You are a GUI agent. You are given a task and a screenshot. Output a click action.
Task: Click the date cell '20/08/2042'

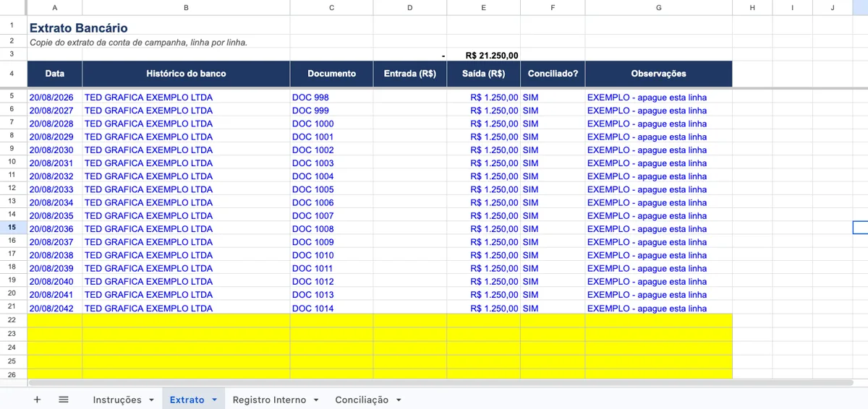[55, 308]
